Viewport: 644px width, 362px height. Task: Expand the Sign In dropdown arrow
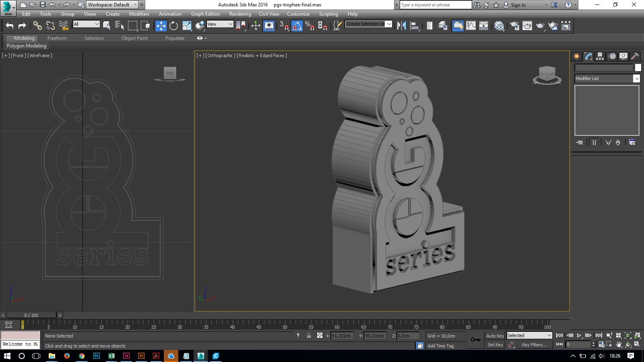click(546, 5)
